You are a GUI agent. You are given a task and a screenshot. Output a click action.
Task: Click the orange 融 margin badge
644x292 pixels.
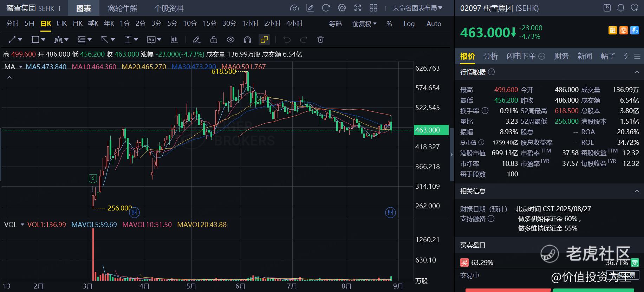(612, 30)
